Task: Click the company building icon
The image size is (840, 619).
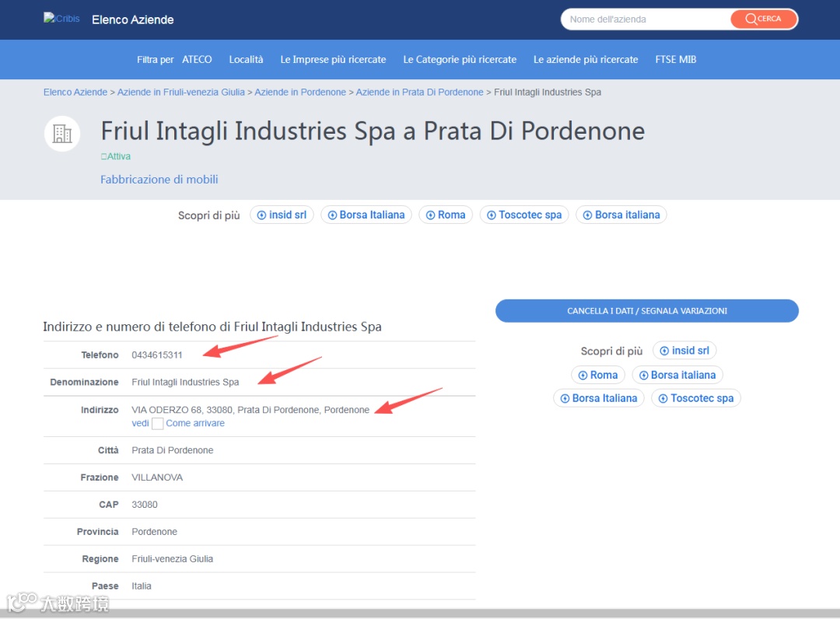Action: coord(62,134)
